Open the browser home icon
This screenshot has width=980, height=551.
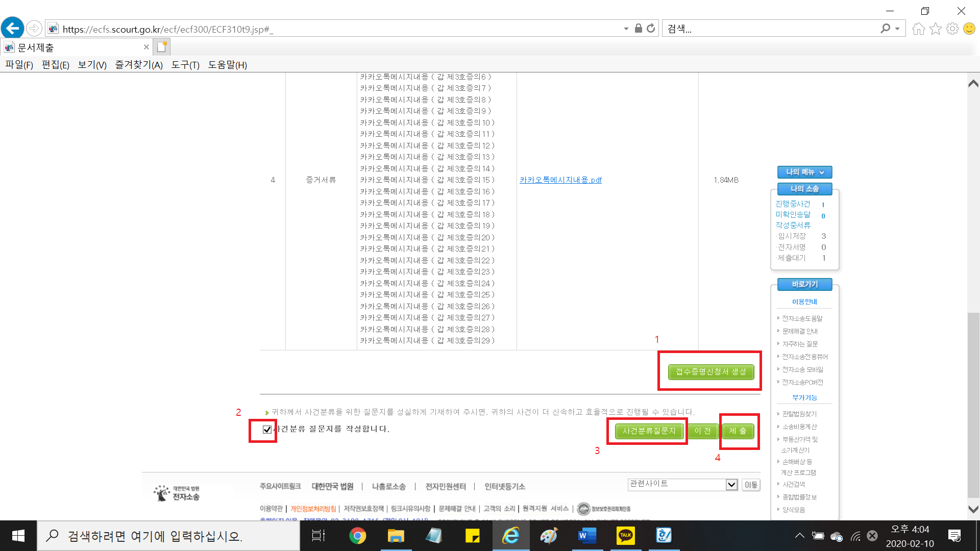pos(918,29)
